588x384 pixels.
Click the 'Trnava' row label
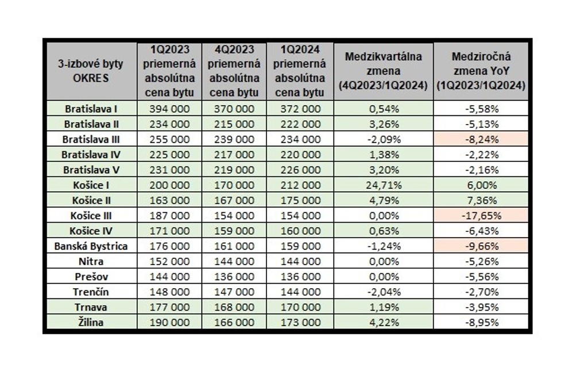click(x=91, y=308)
